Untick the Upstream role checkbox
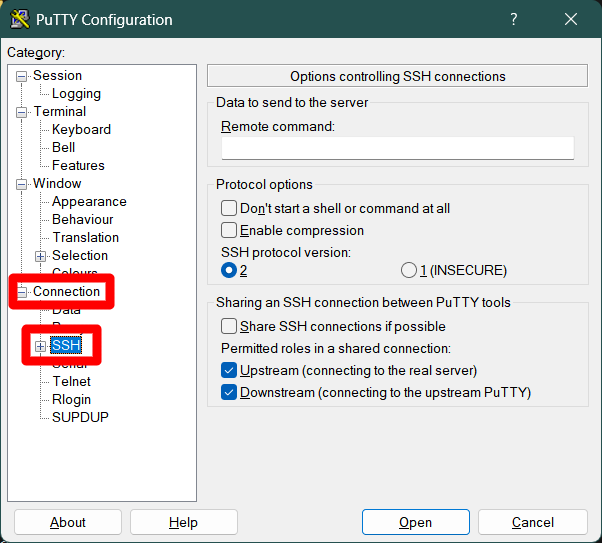Image resolution: width=602 pixels, height=543 pixels. click(x=229, y=371)
